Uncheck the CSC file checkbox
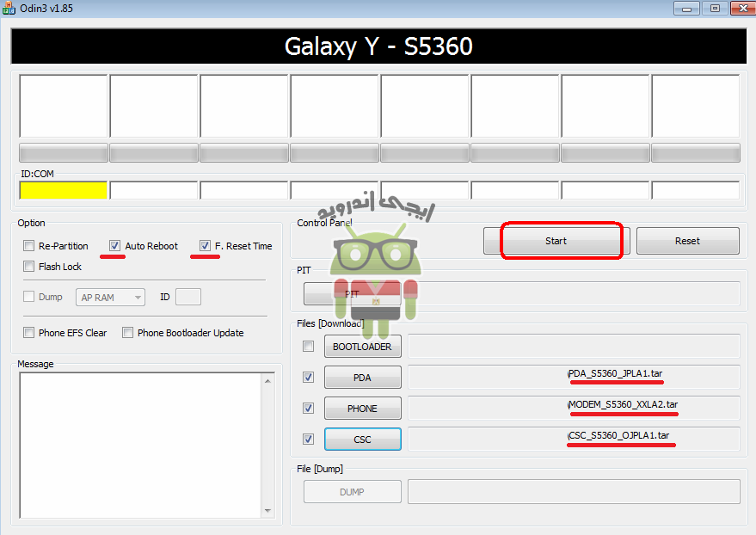The image size is (756, 535). 309,439
